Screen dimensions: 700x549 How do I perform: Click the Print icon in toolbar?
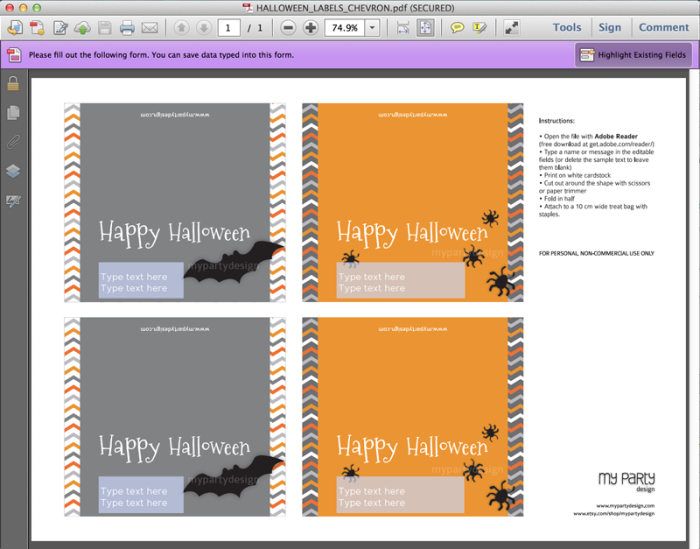[127, 27]
